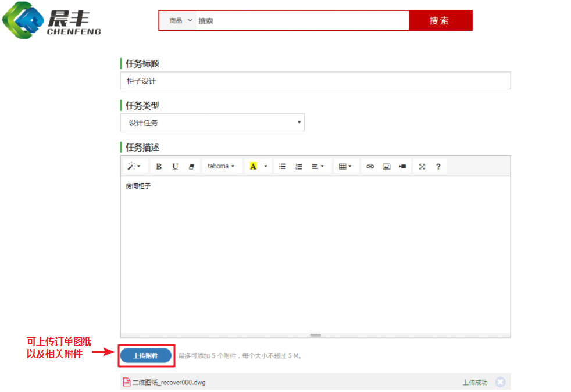This screenshot has height=392, width=571.
Task: Toggle underline formatting in editor
Action: pos(175,166)
